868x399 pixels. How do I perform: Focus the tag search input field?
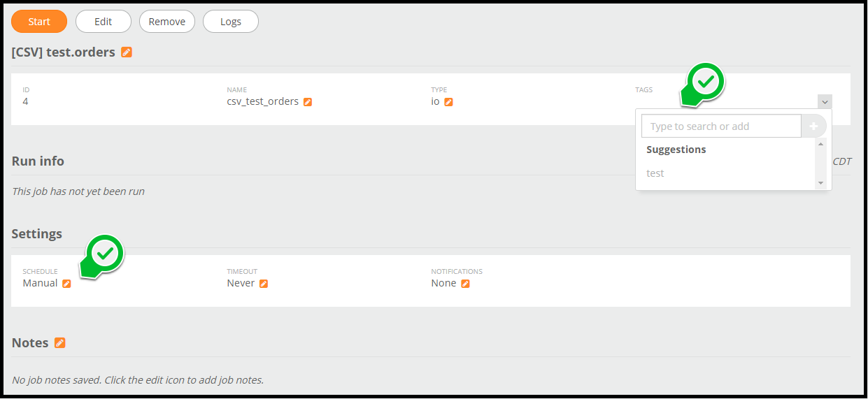click(x=721, y=126)
